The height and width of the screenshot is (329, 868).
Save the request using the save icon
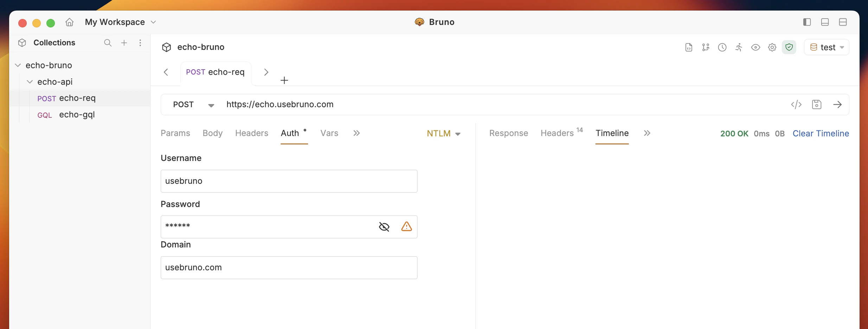pos(817,104)
